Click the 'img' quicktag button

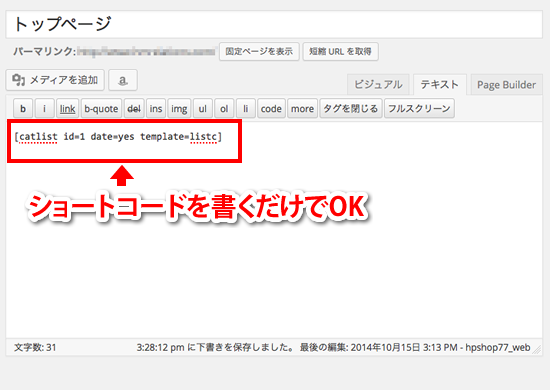[179, 108]
